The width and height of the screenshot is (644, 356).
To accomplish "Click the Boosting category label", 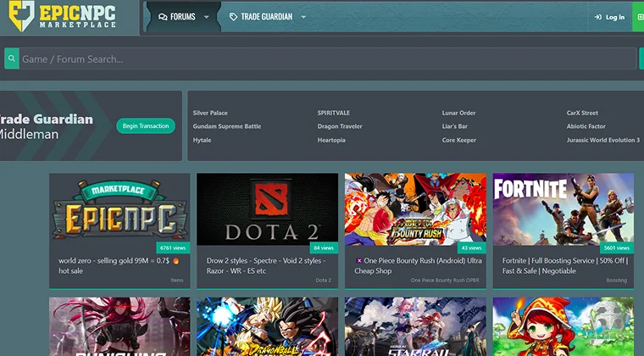I will click(x=617, y=281).
